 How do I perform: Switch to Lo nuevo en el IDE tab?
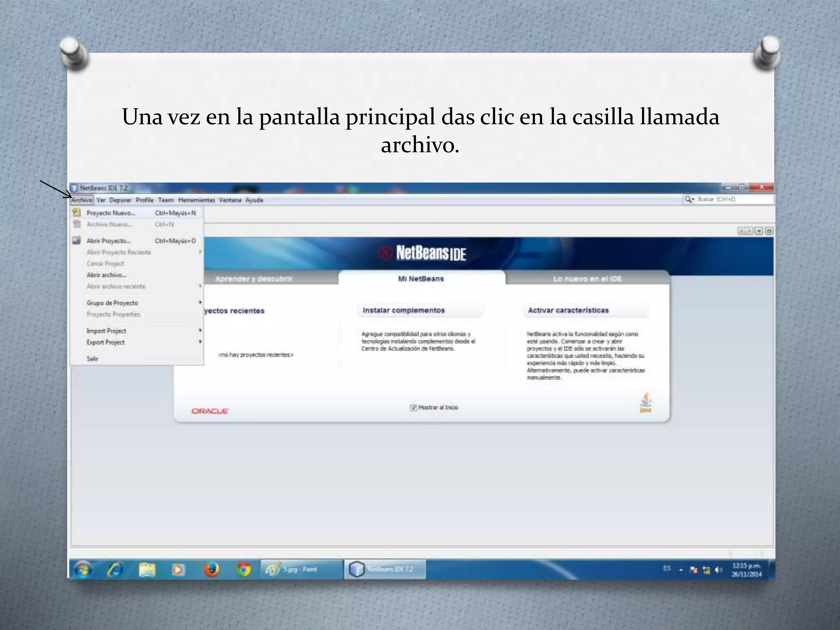point(587,278)
